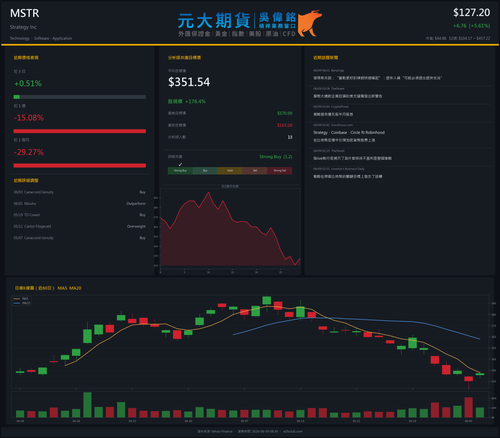Click the analyst count value 13
The height and width of the screenshot is (438, 500).
tap(290, 137)
